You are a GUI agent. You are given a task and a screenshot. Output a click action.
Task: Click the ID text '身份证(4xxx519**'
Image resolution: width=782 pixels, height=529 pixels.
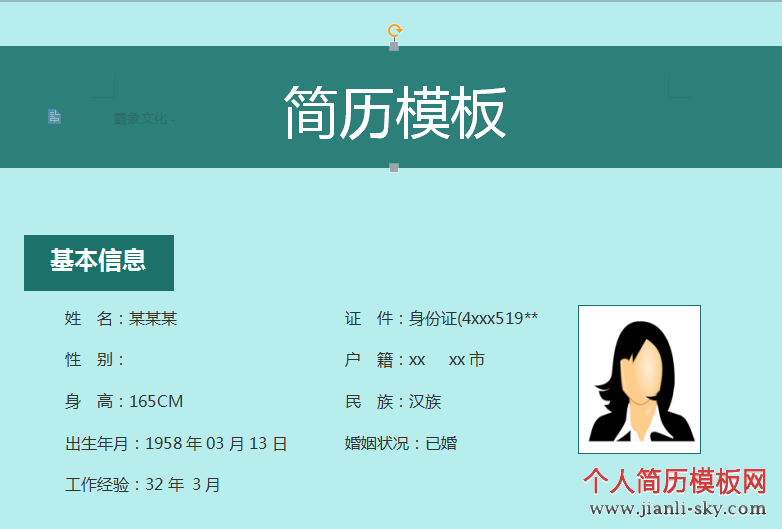pos(473,319)
